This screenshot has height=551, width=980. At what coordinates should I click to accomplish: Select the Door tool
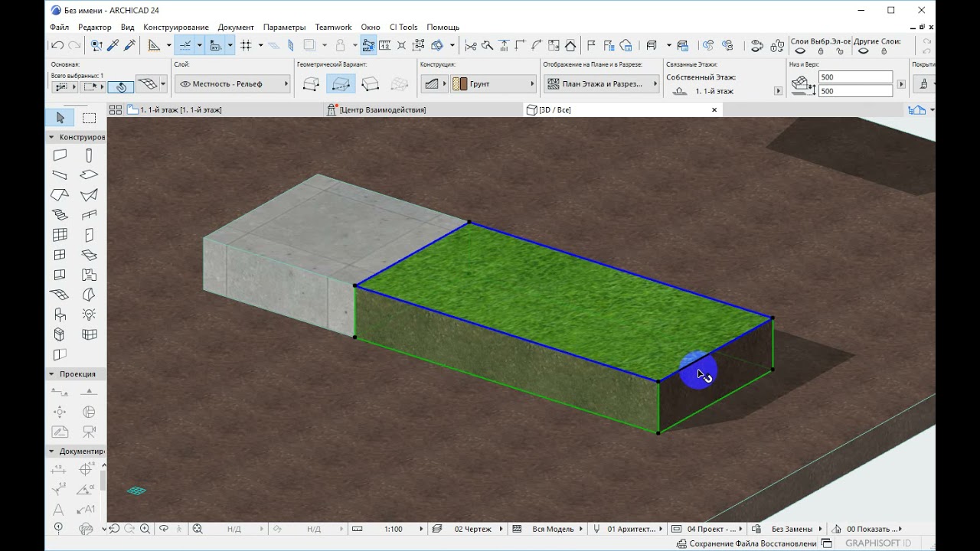(x=90, y=235)
